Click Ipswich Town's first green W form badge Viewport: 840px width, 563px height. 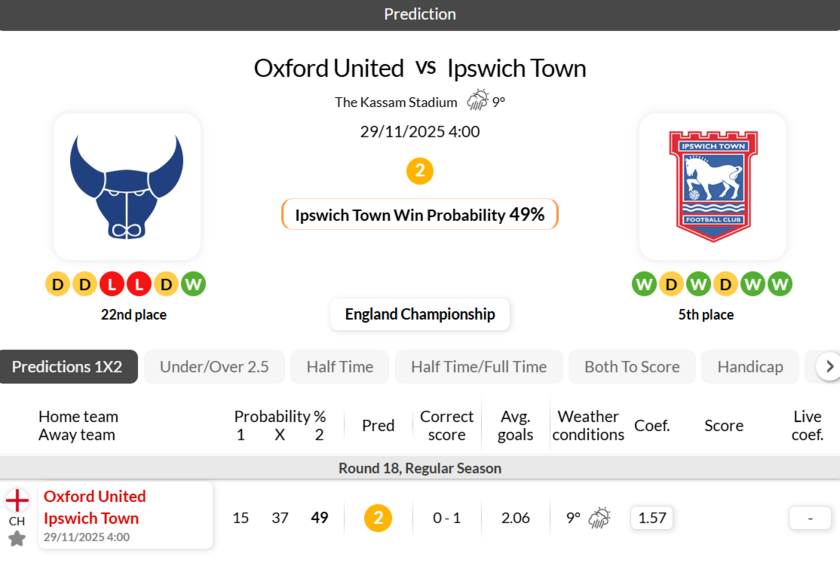(644, 285)
